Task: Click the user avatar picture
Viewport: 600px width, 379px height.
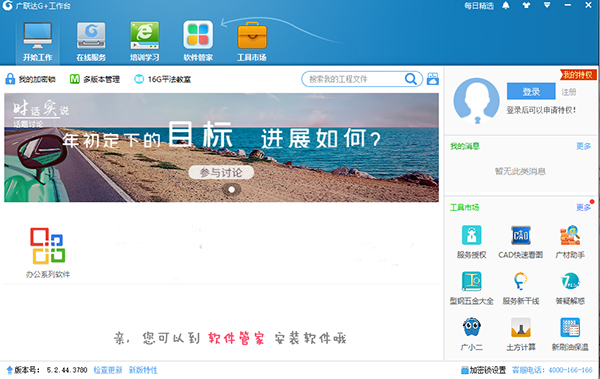Action: click(x=476, y=101)
